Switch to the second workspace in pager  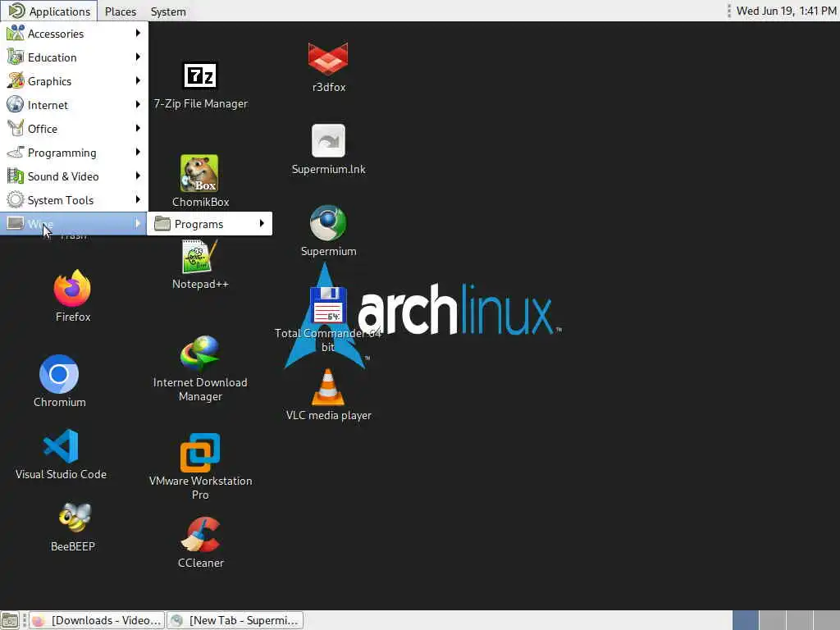point(772,620)
